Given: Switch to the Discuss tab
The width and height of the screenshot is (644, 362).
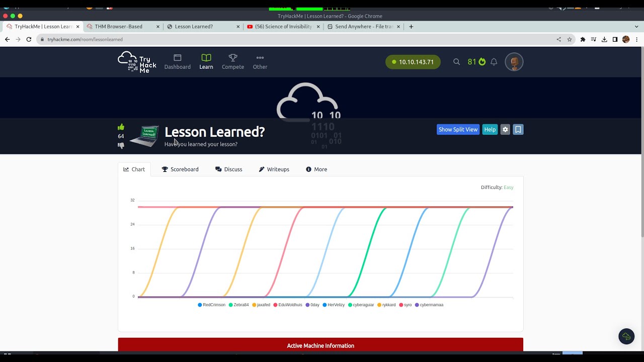Looking at the screenshot, I should pos(229,169).
